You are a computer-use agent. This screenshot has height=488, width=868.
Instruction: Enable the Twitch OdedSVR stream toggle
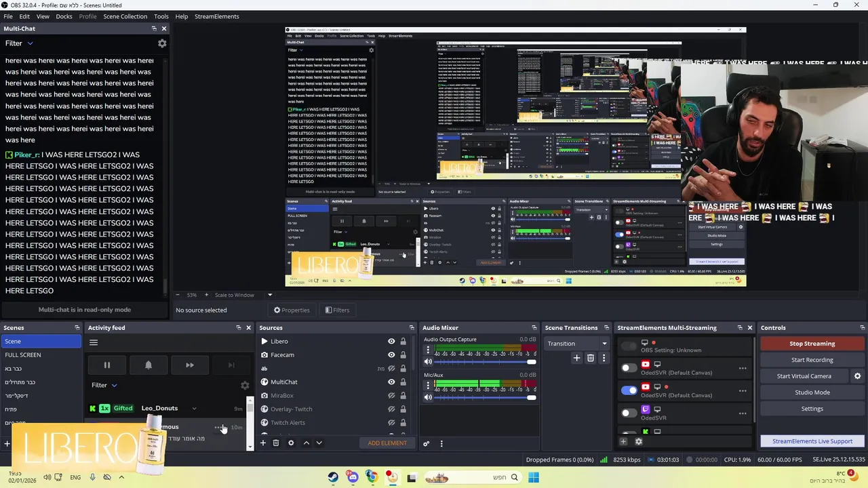click(629, 413)
